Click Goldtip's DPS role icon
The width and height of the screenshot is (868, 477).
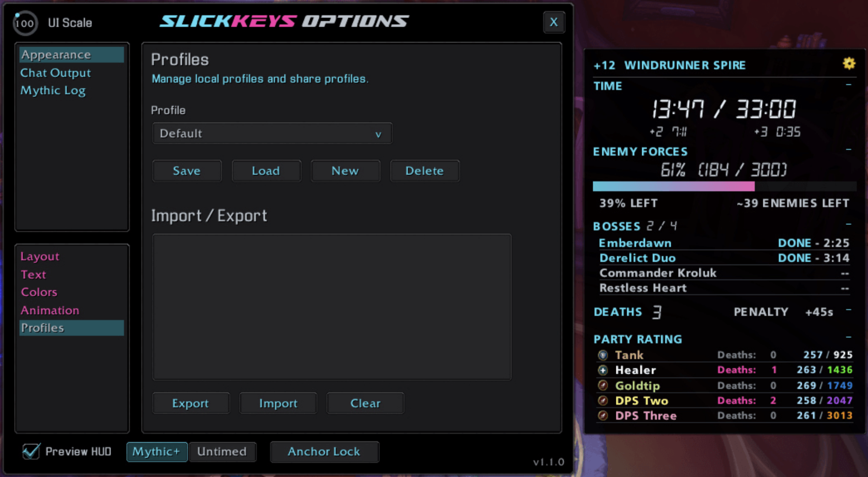click(x=603, y=385)
